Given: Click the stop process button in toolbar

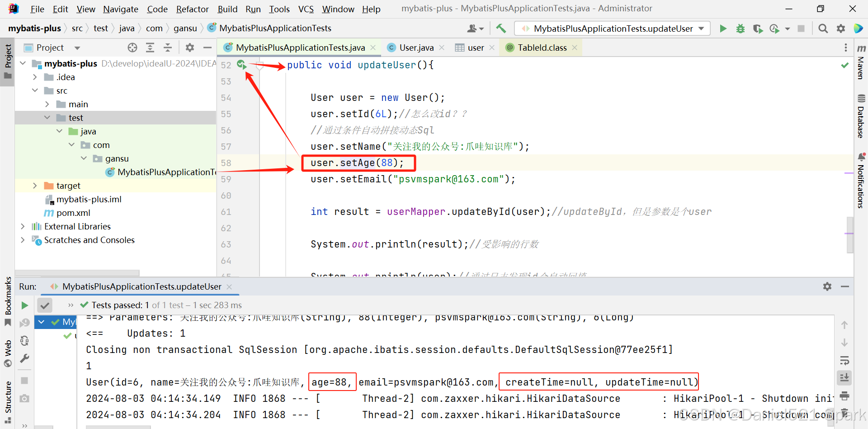Looking at the screenshot, I should click(801, 29).
